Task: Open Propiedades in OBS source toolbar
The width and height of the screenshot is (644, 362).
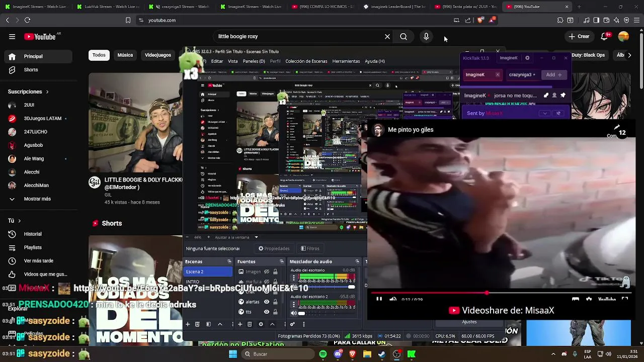Action: pyautogui.click(x=274, y=248)
